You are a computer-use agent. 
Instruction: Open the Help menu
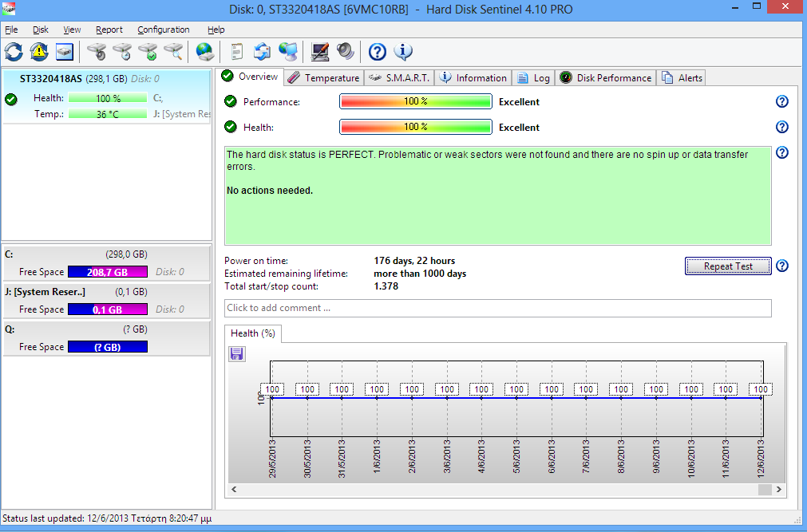pyautogui.click(x=216, y=30)
